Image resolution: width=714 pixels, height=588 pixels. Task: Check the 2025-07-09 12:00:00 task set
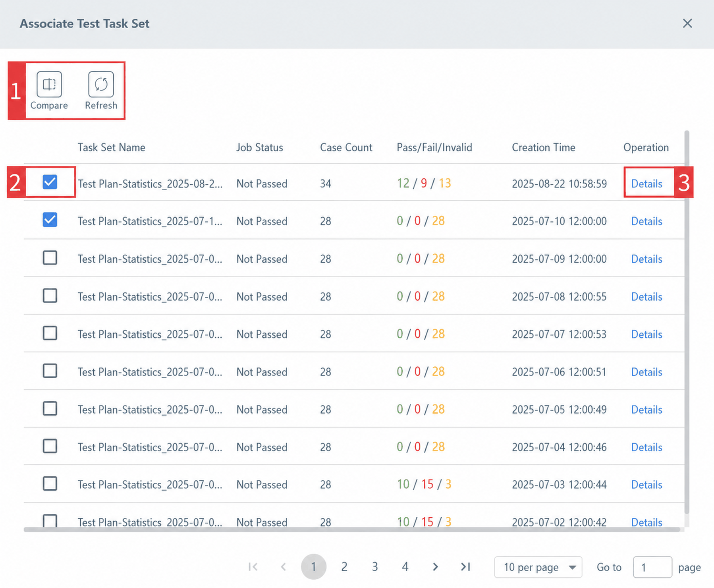50,257
